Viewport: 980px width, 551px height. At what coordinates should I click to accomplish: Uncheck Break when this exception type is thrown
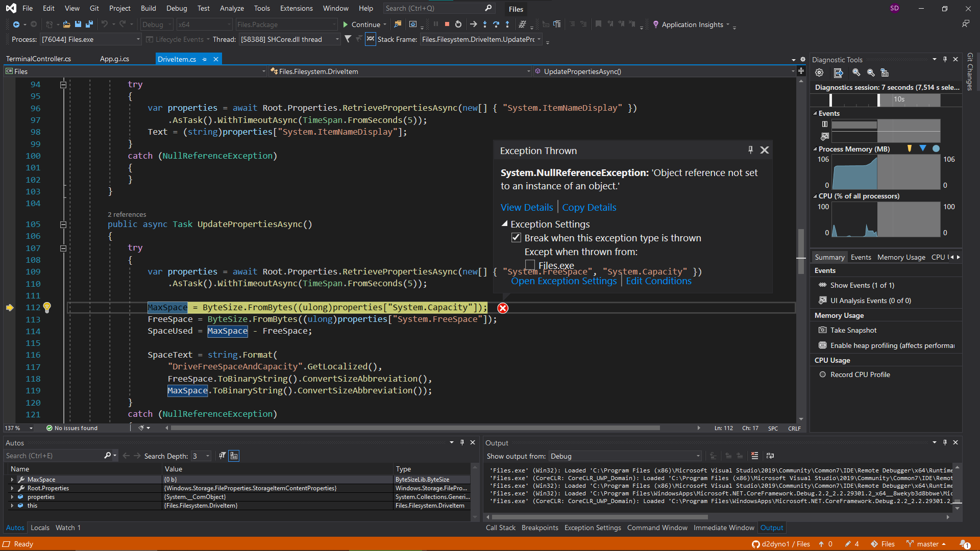point(517,238)
